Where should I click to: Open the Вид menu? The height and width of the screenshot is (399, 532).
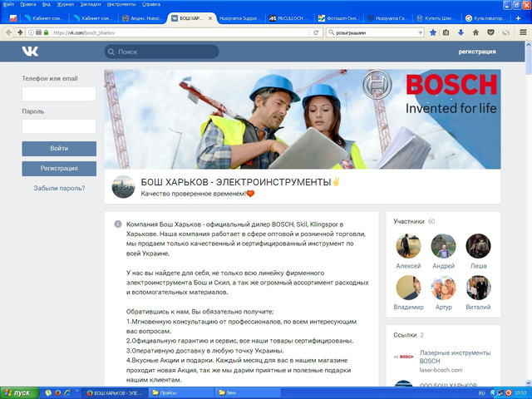click(47, 4)
